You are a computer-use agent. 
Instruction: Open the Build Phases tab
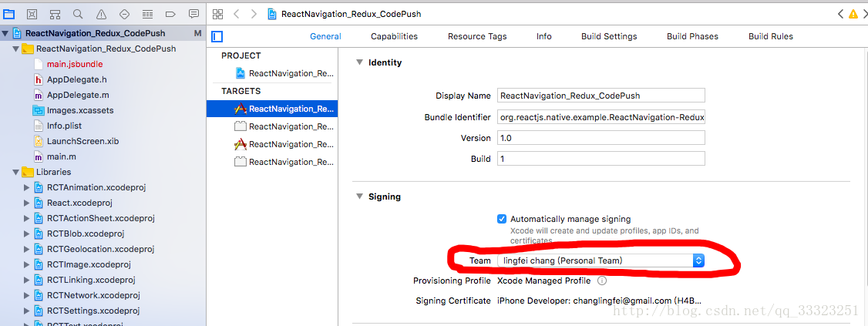click(x=692, y=36)
